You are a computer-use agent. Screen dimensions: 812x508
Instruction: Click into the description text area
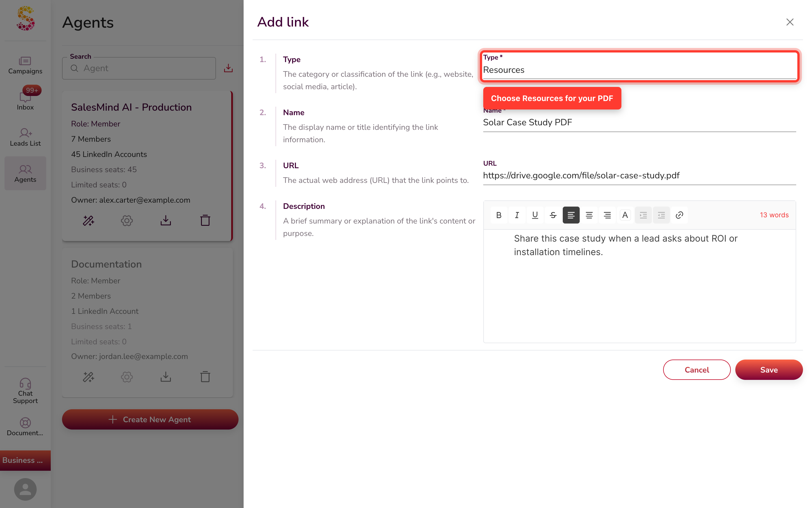(x=639, y=286)
